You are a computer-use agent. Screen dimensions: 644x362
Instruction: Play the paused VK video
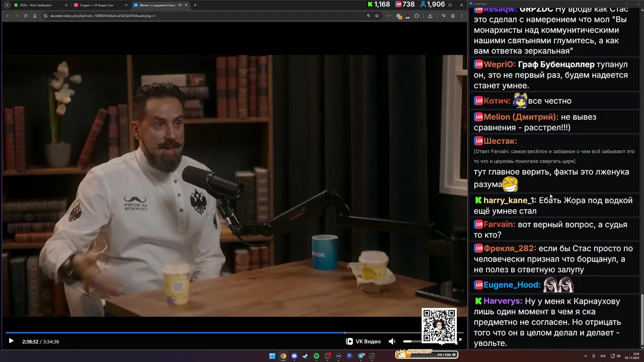[x=11, y=341]
